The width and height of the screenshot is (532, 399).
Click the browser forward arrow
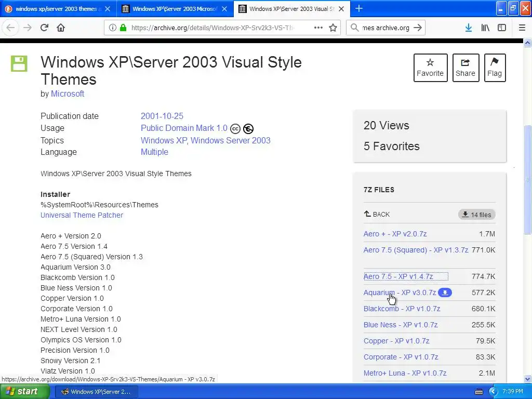pos(28,28)
